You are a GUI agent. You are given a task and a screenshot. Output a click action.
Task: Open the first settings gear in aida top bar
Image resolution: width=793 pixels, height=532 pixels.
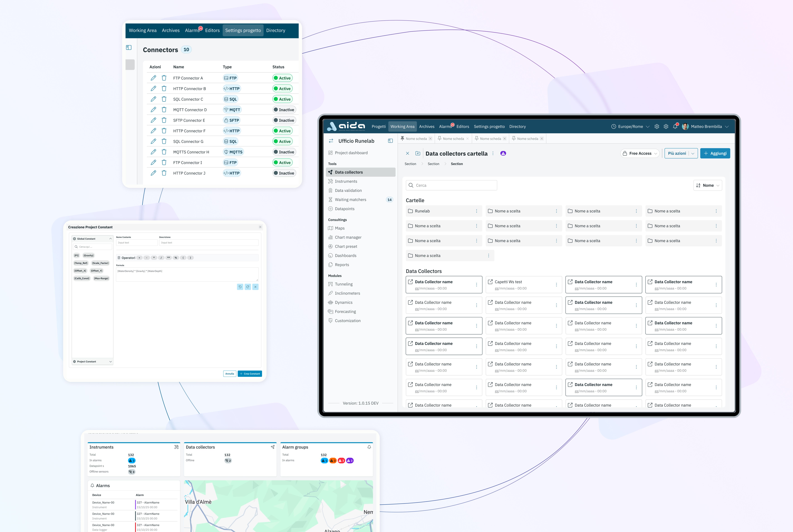[x=657, y=127]
